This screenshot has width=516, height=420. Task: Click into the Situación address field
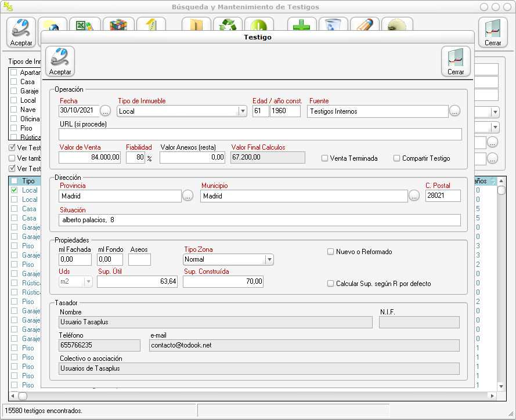[x=259, y=220]
